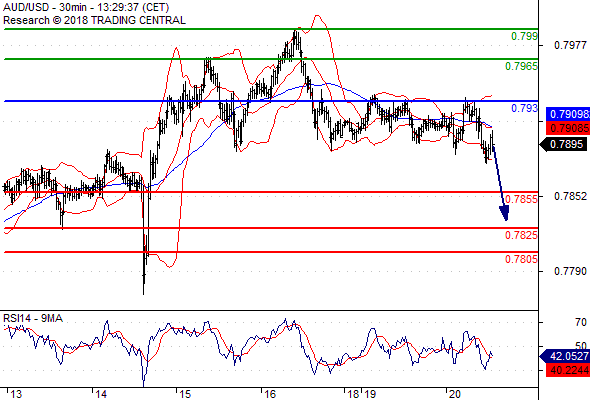Click date 13 on the time axis
Screen dimensions: 590x400
pos(16,394)
